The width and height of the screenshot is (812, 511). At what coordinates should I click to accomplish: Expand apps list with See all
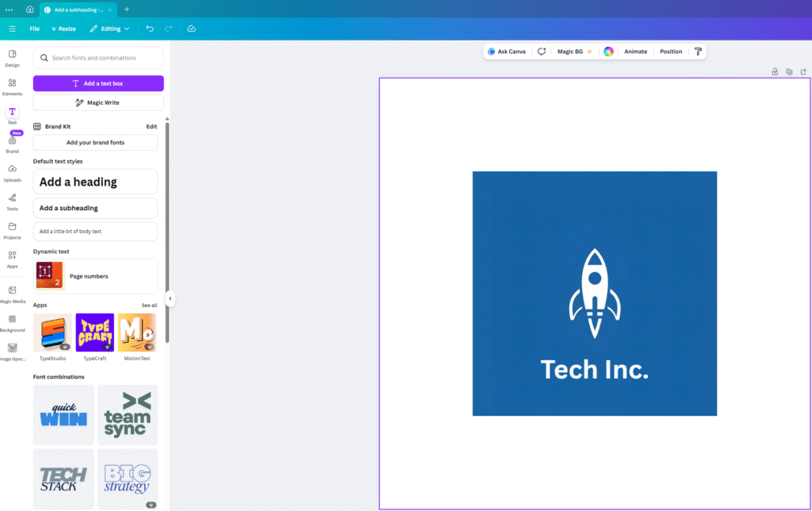(x=149, y=305)
